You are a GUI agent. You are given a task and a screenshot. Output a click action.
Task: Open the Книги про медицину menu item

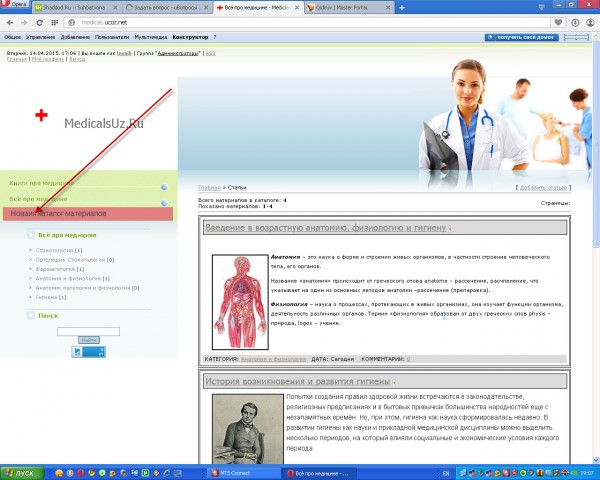pyautogui.click(x=41, y=183)
